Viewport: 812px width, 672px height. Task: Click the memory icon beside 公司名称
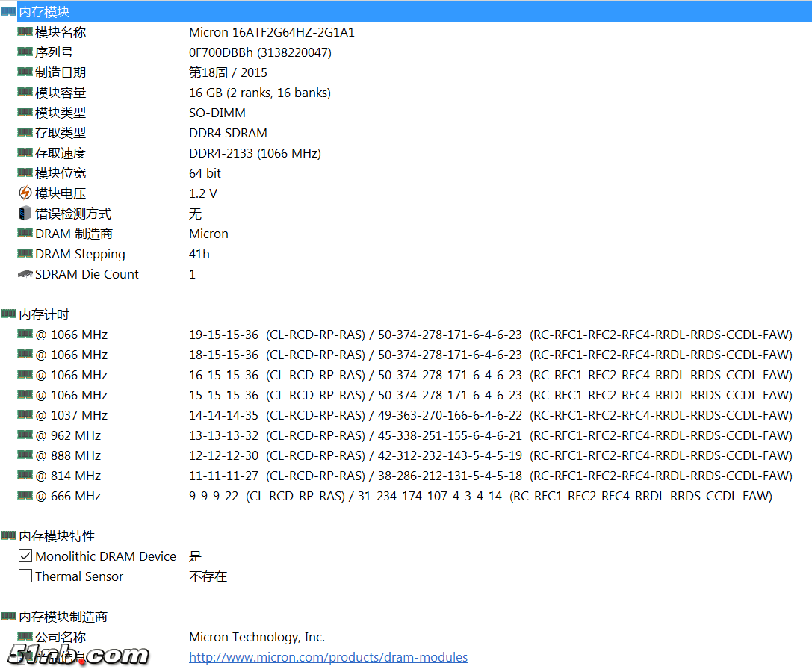pos(25,637)
